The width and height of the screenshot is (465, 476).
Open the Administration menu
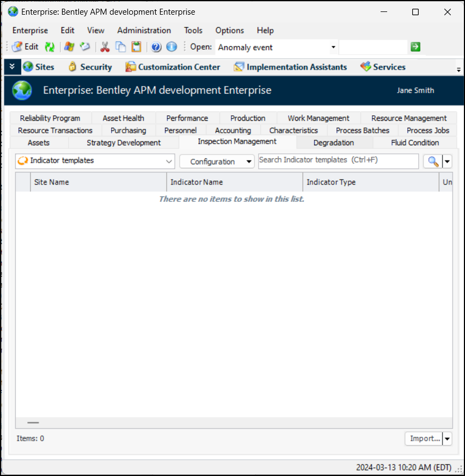[144, 30]
